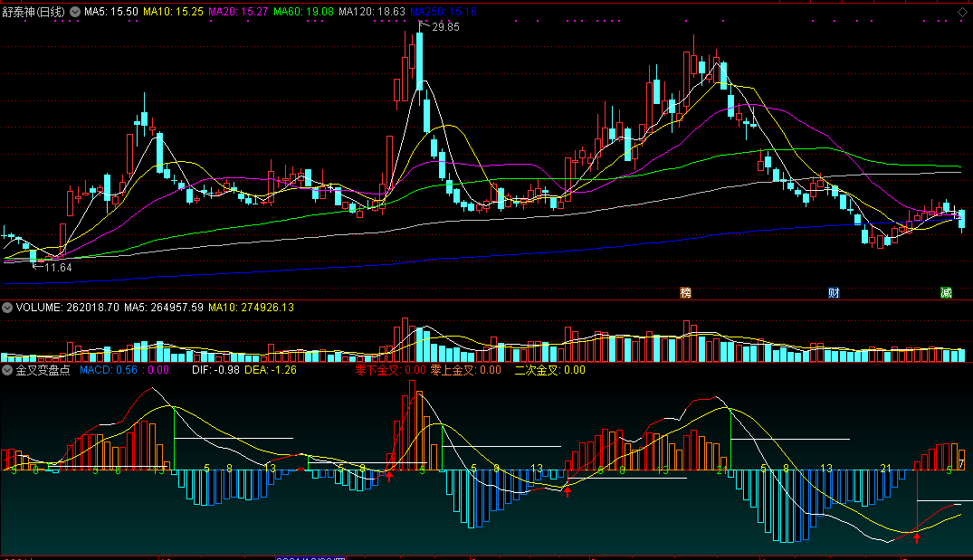The height and width of the screenshot is (560, 973).
Task: Click the stock title 舒泰神(日线)
Action: pyautogui.click(x=33, y=12)
